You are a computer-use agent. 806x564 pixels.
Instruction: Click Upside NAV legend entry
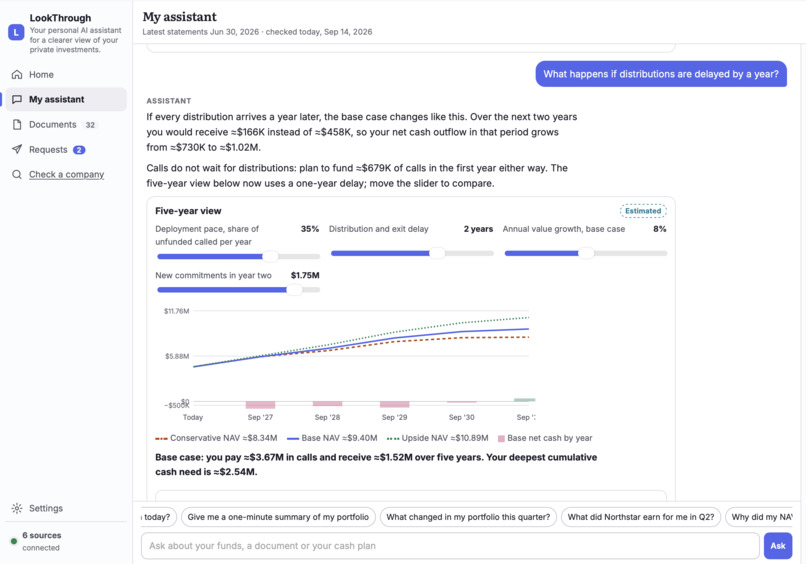click(x=437, y=438)
